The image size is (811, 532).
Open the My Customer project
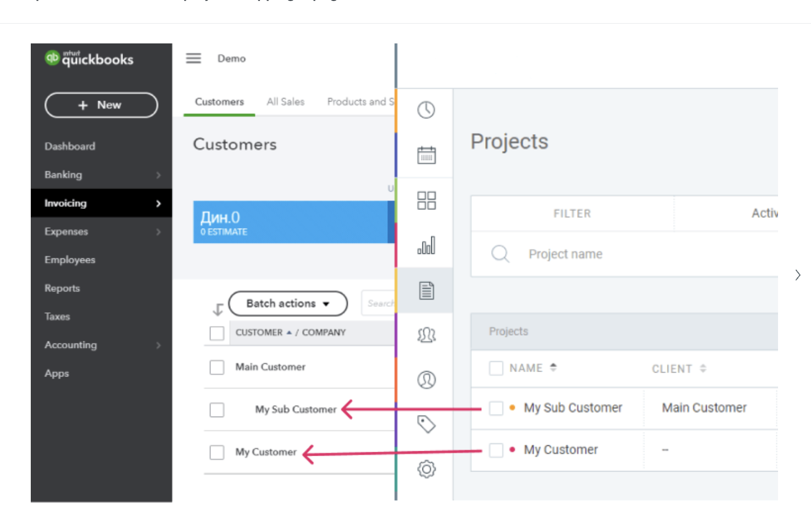[x=560, y=450]
